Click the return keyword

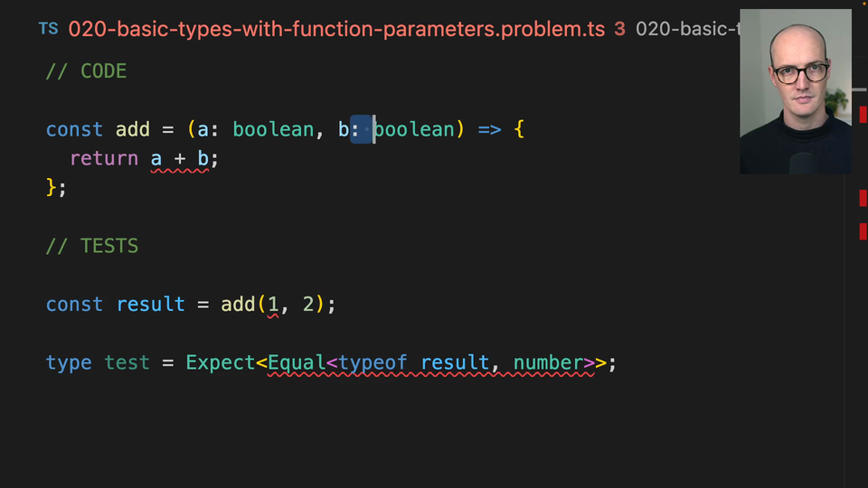104,159
